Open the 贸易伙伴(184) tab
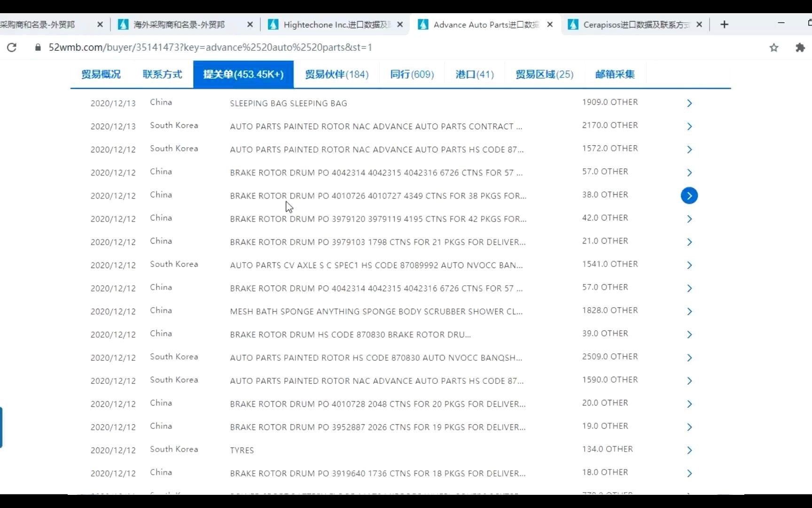812x508 pixels. coord(336,74)
